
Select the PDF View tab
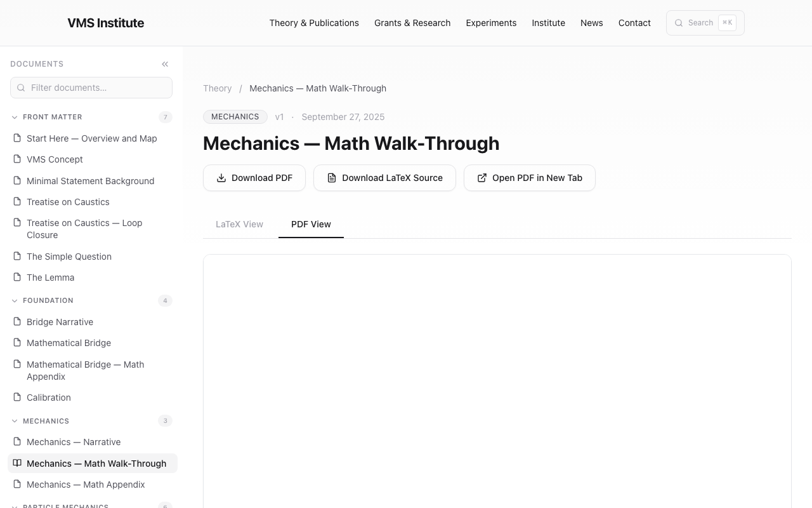point(311,224)
